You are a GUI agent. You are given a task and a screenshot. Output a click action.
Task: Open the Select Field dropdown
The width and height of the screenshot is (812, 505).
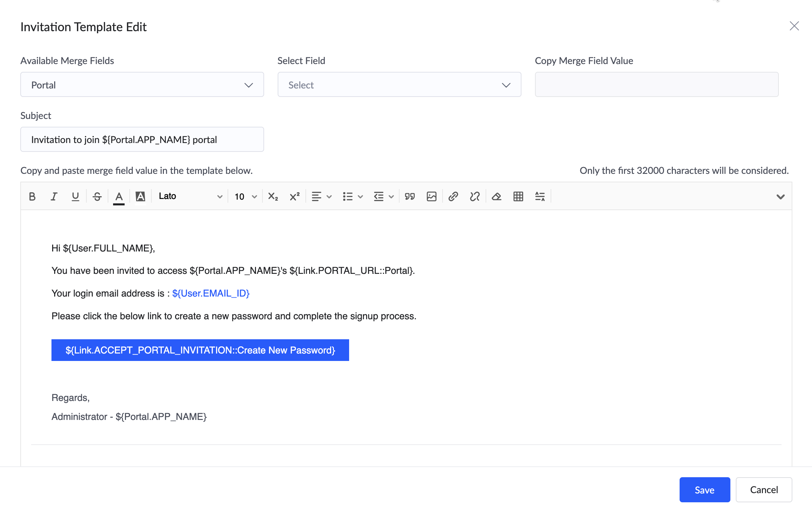coord(399,85)
